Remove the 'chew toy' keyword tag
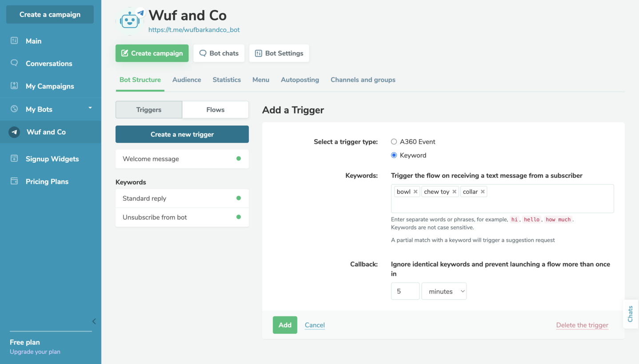The height and width of the screenshot is (364, 639). [454, 192]
